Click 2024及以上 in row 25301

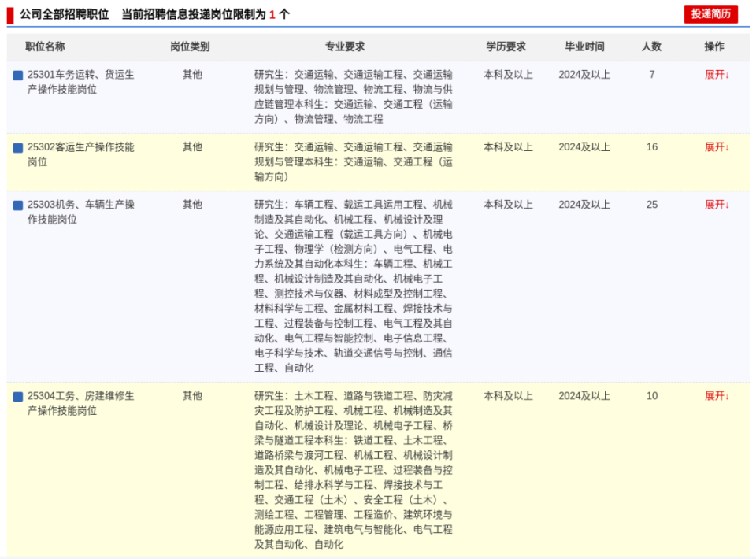coord(584,75)
